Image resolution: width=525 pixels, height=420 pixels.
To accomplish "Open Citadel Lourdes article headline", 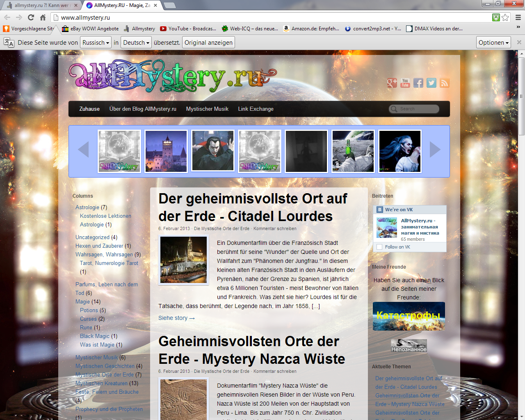I will 253,207.
